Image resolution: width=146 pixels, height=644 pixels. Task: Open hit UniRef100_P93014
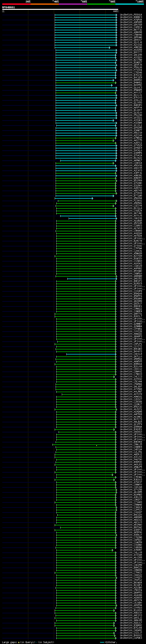(x=131, y=15)
